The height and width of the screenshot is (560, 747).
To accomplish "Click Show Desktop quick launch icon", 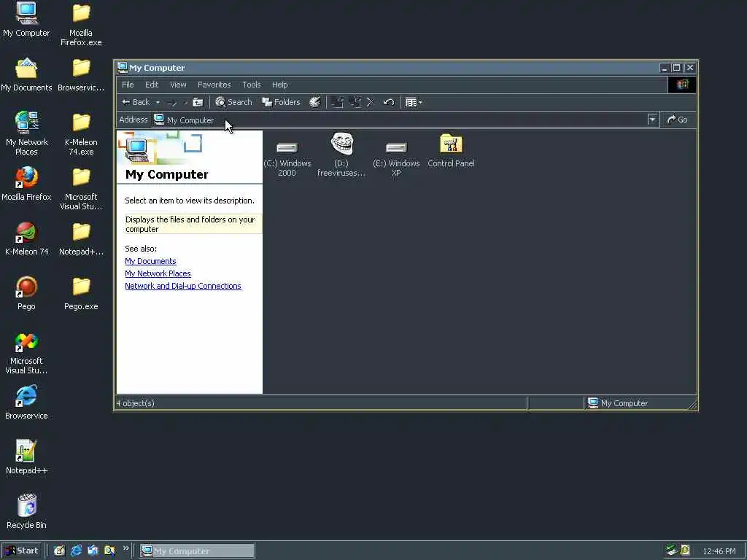I will 59,551.
